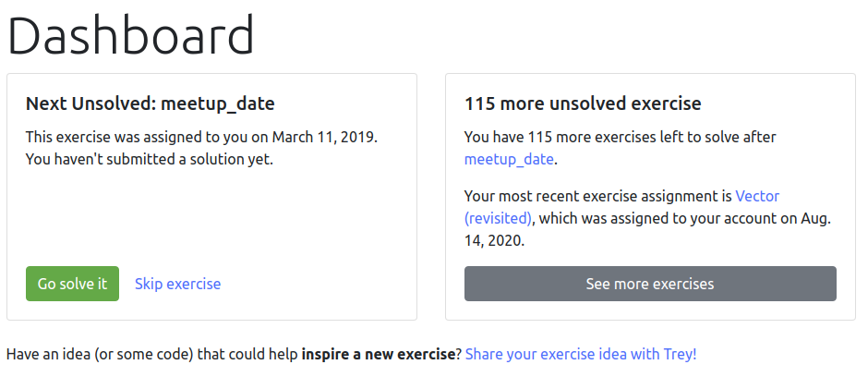Share your exercise idea with Trey
The width and height of the screenshot is (868, 389).
coord(581,354)
